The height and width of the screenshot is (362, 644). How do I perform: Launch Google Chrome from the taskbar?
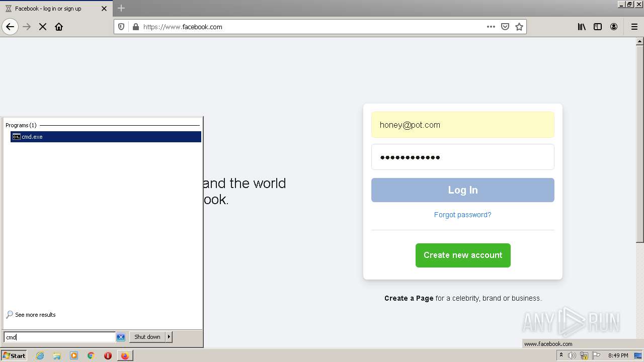tap(91, 355)
